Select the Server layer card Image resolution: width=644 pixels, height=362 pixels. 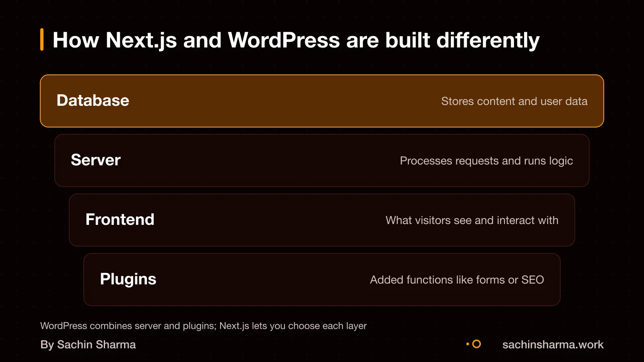point(322,160)
